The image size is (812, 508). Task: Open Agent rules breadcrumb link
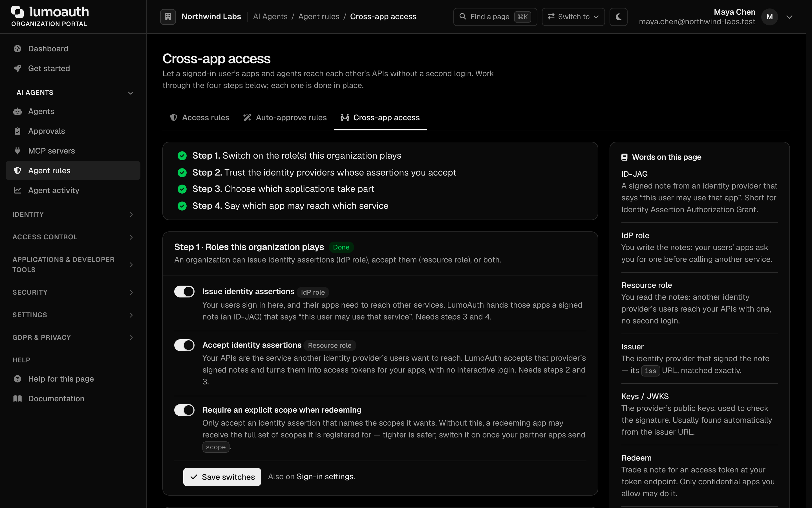[x=319, y=16]
